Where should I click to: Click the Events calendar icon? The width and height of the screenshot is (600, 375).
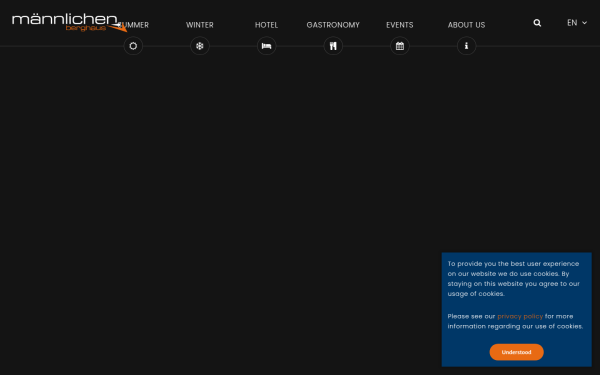399,46
